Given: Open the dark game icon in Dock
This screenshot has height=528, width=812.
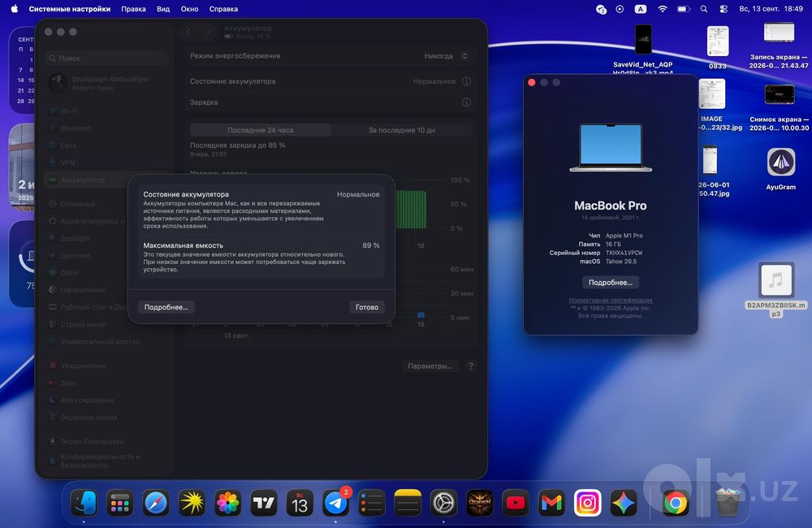Looking at the screenshot, I should click(480, 503).
